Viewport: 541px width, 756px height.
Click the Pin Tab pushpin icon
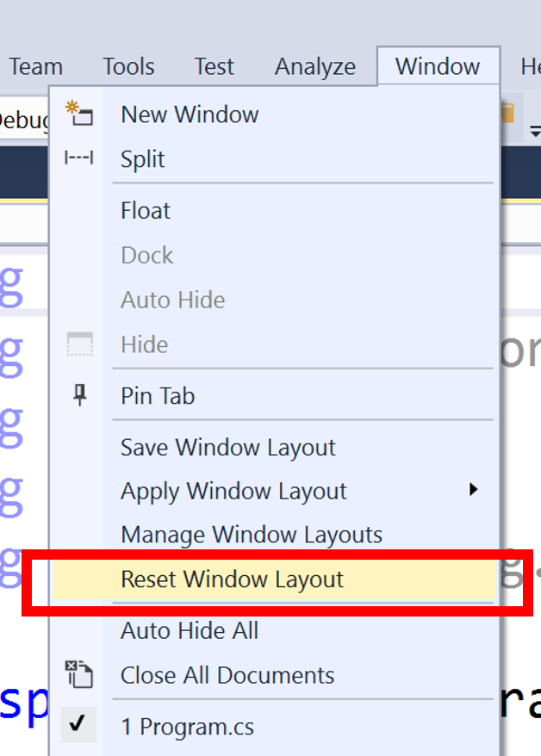pyautogui.click(x=79, y=395)
